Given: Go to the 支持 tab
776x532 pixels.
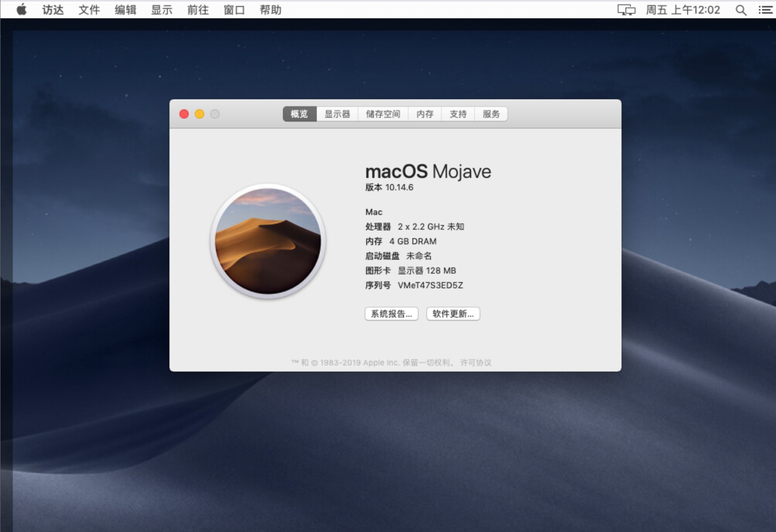Looking at the screenshot, I should pyautogui.click(x=458, y=114).
